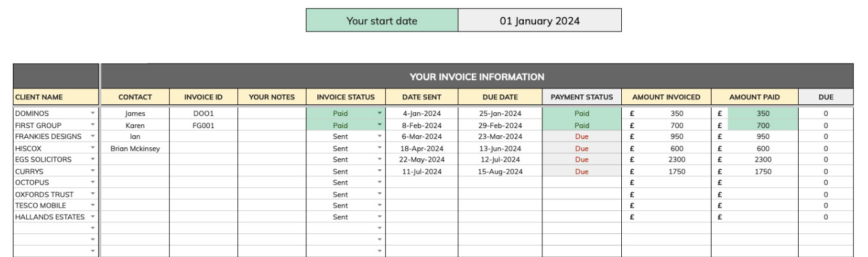Click the PAYMENT STATUS header cell
Viewport: 868px width, 257px height.
(x=581, y=97)
